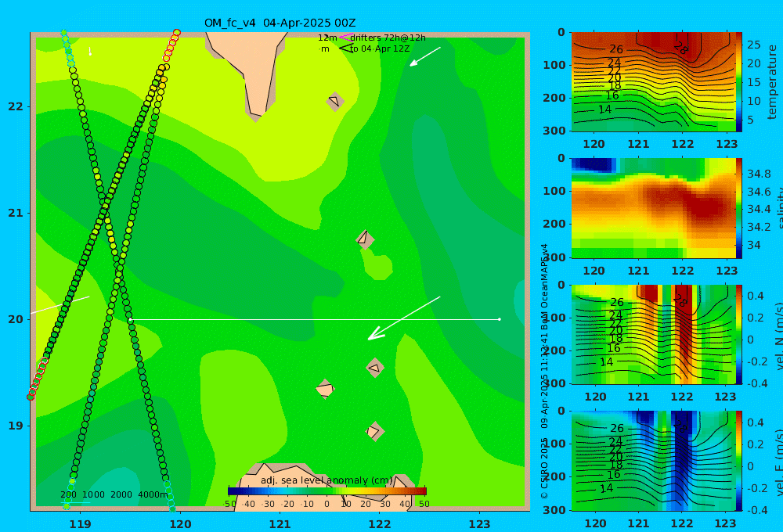
Task: Click the '14' contour label in the temperature panel
Action: [604, 109]
